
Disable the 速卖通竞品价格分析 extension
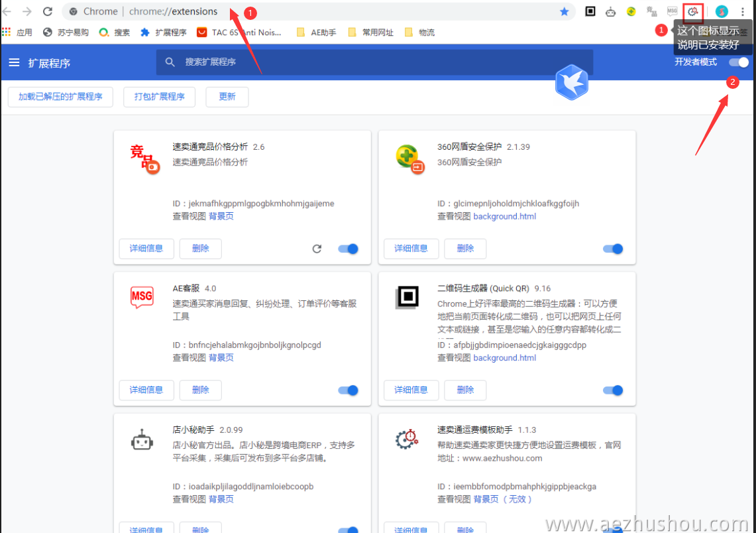point(348,249)
